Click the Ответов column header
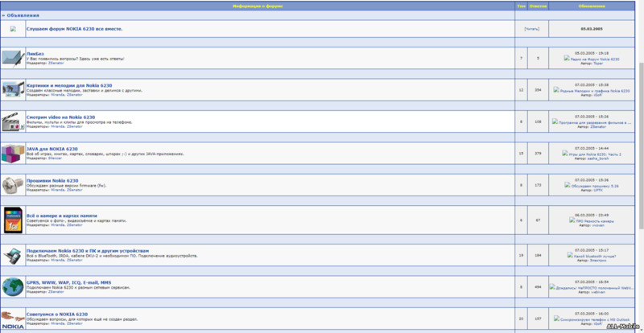The width and height of the screenshot is (644, 333). pyautogui.click(x=538, y=6)
